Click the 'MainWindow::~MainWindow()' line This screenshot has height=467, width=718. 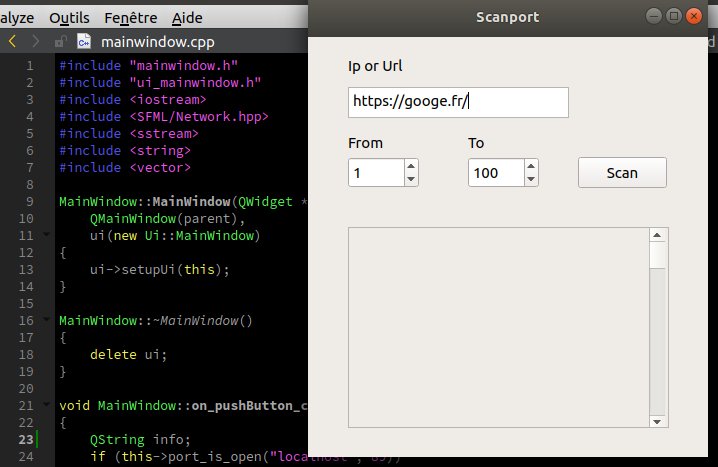156,320
